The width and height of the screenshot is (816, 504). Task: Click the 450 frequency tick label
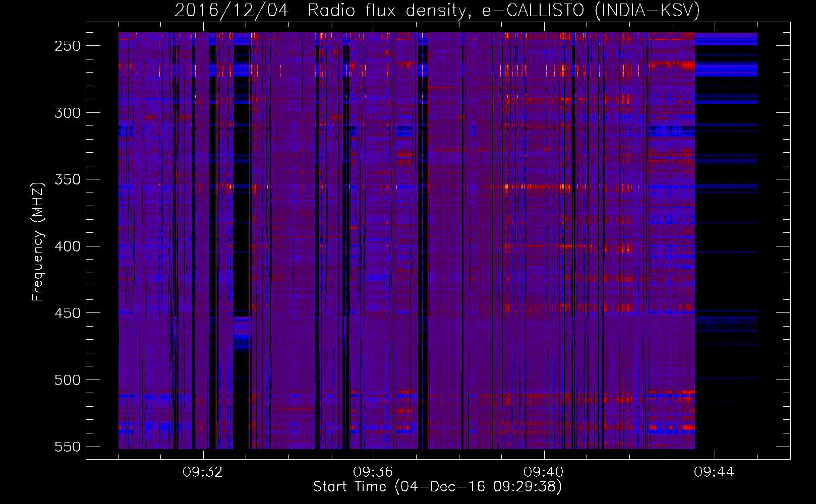point(68,313)
